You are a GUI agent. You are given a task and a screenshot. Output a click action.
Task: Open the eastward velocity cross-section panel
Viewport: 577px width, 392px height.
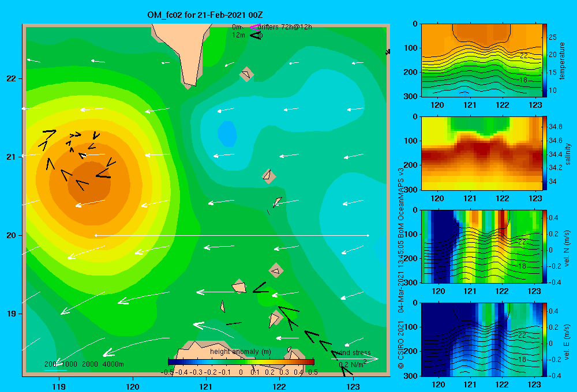click(482, 340)
